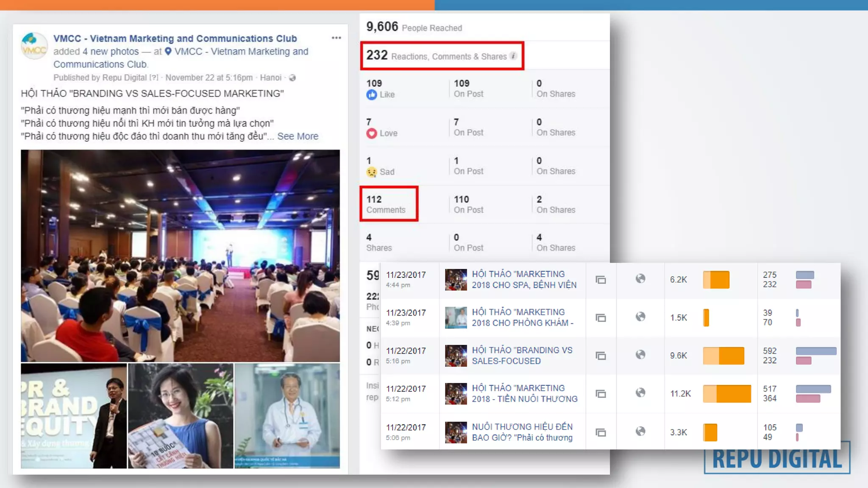Click the orange reach bar for 11.2K row
Screen dimensions: 868x488
coord(727,394)
